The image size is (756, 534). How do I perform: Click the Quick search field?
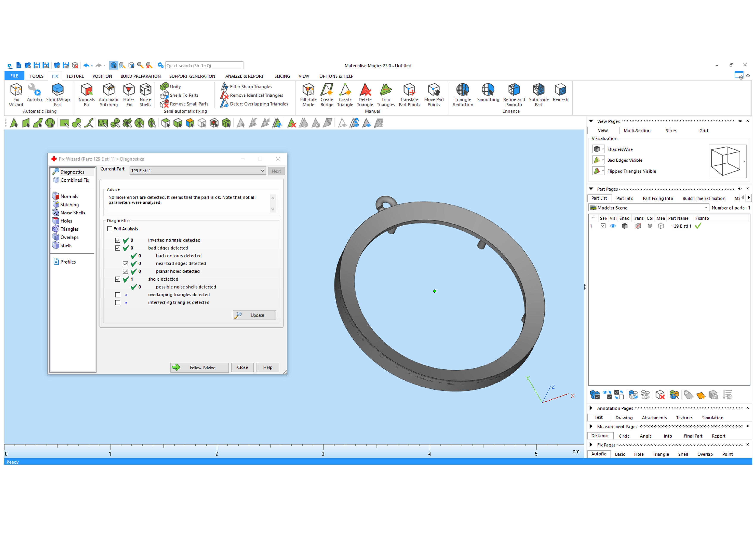pyautogui.click(x=204, y=65)
